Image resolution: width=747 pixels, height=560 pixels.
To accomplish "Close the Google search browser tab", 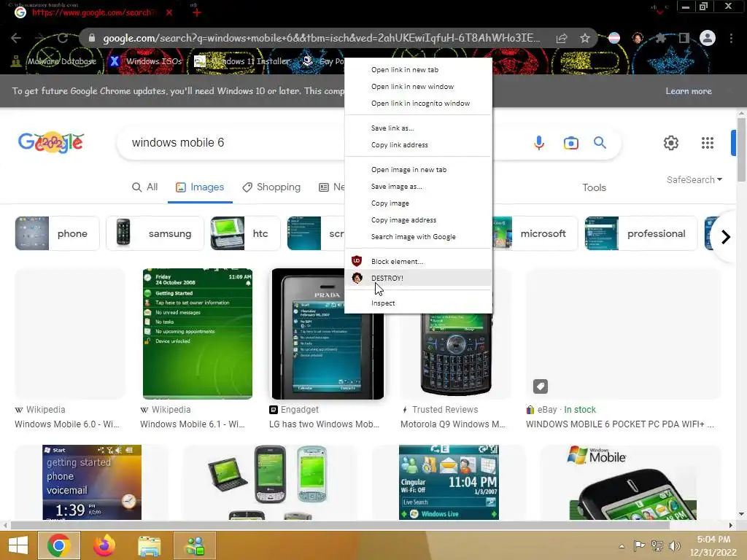I will pos(169,12).
